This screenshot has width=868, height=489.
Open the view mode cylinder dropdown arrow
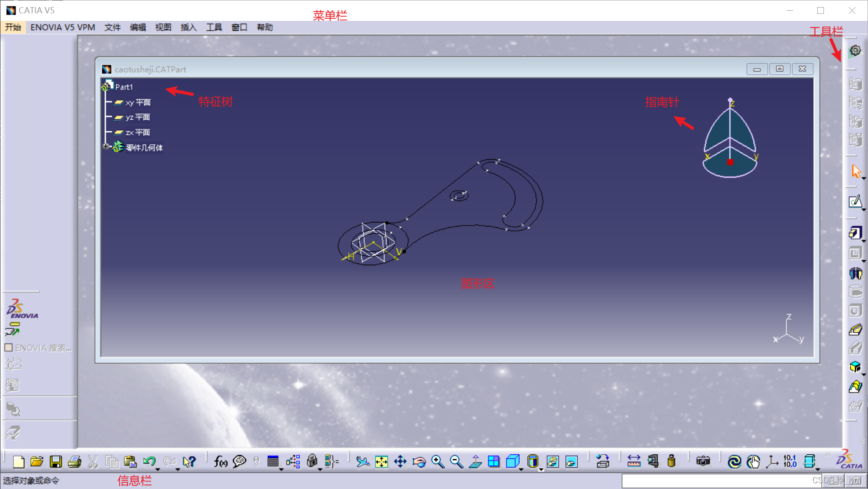(x=541, y=469)
